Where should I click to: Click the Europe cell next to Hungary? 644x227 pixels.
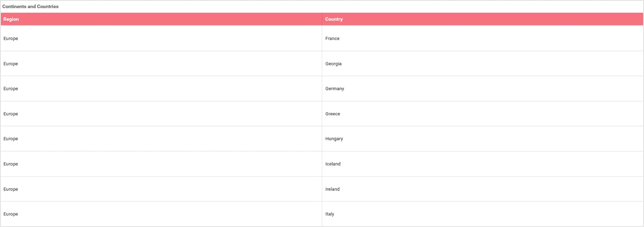coord(11,139)
